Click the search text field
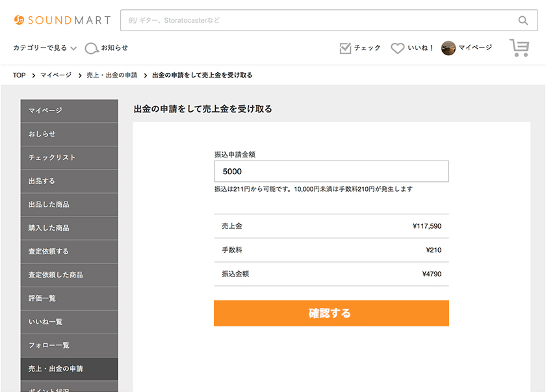Viewport: 546px width, 392px height. point(318,20)
